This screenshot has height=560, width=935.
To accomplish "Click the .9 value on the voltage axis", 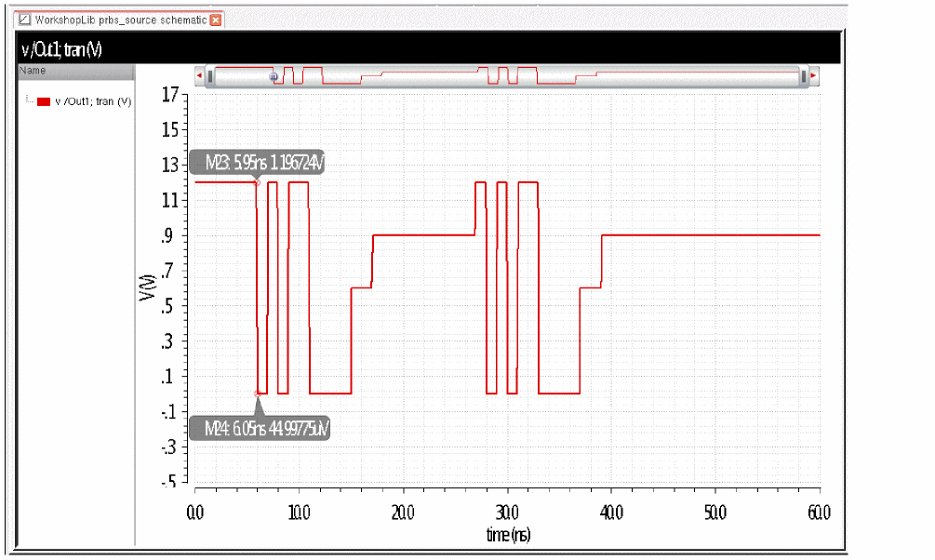I will pyautogui.click(x=167, y=235).
